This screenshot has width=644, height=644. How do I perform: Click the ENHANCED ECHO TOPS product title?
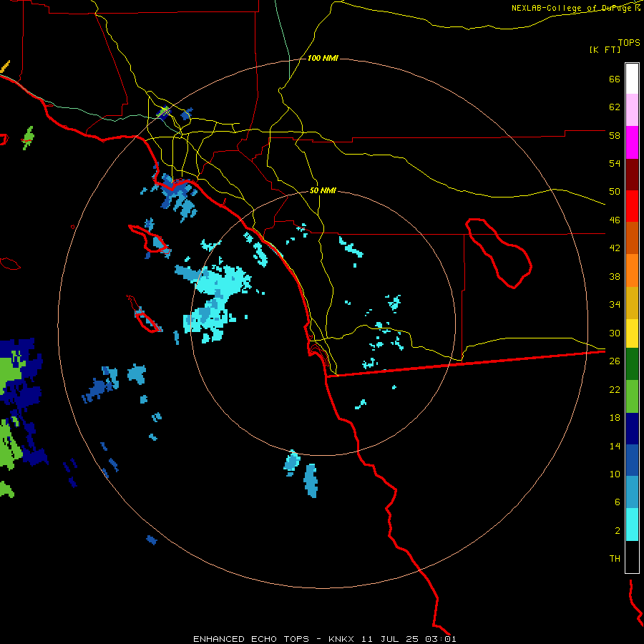[x=251, y=639]
